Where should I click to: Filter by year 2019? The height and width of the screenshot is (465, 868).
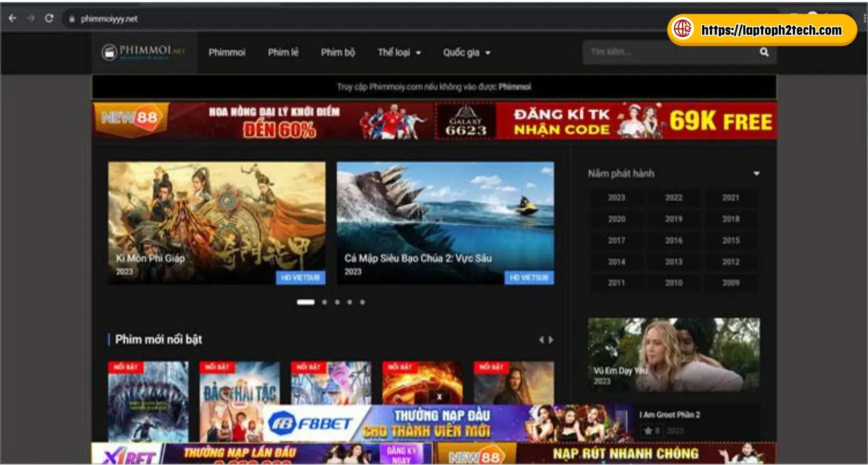674,219
